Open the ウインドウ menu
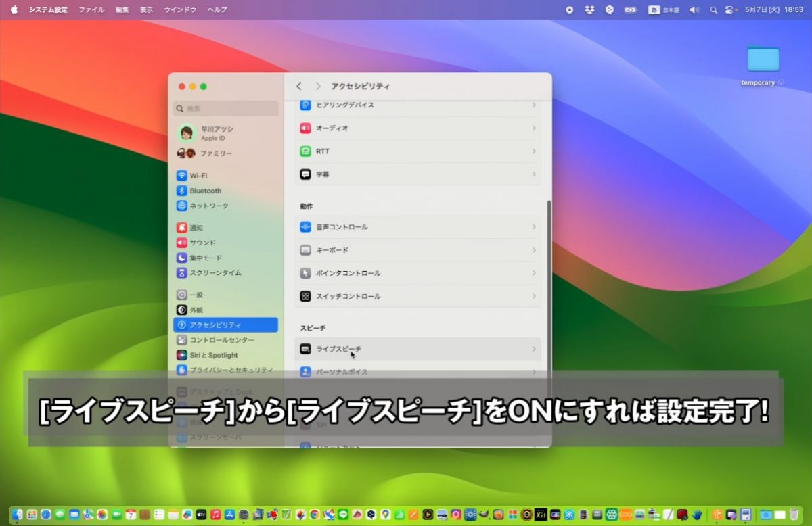This screenshot has width=812, height=526. click(x=180, y=10)
